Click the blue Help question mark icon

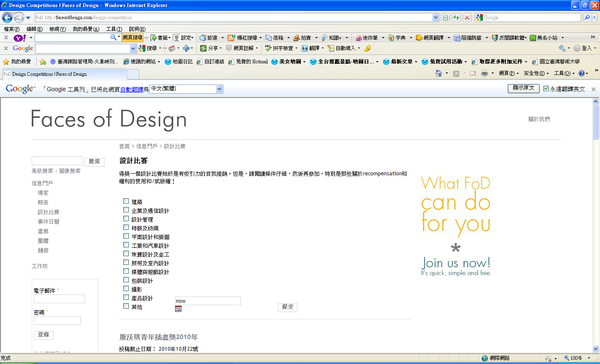click(582, 73)
